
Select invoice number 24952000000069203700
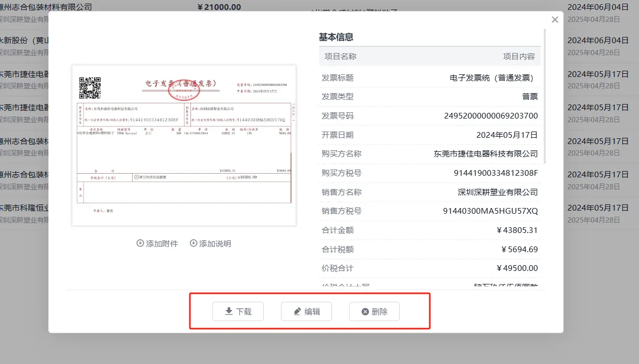click(x=491, y=115)
